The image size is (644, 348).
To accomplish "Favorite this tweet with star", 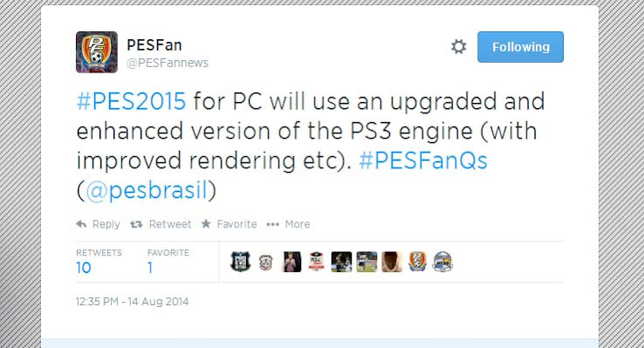I will [229, 224].
